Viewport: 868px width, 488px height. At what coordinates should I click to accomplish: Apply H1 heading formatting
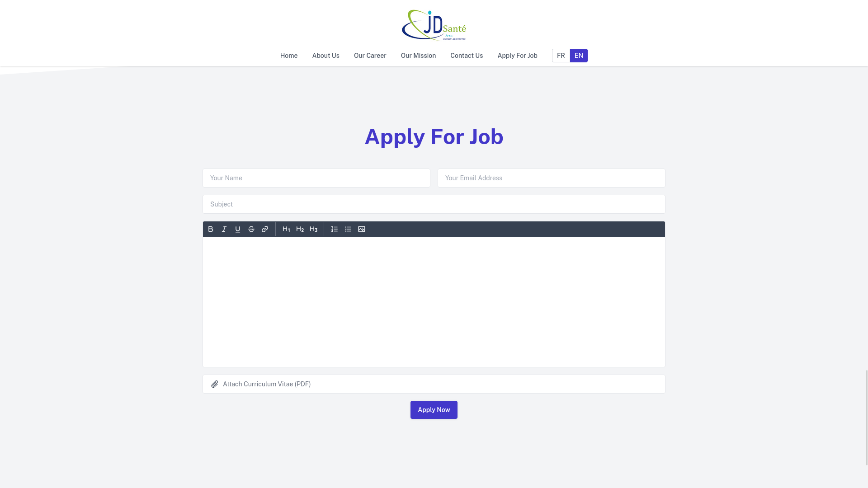point(286,229)
